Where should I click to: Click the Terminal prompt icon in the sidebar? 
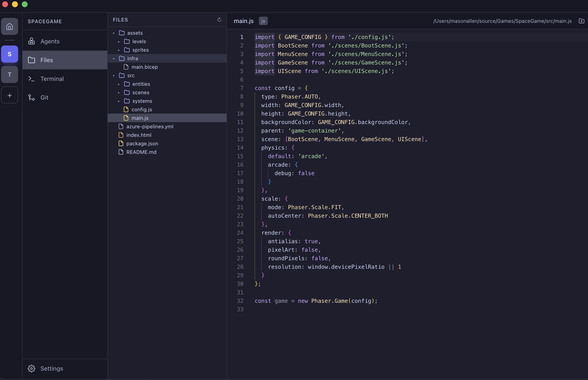[31, 79]
